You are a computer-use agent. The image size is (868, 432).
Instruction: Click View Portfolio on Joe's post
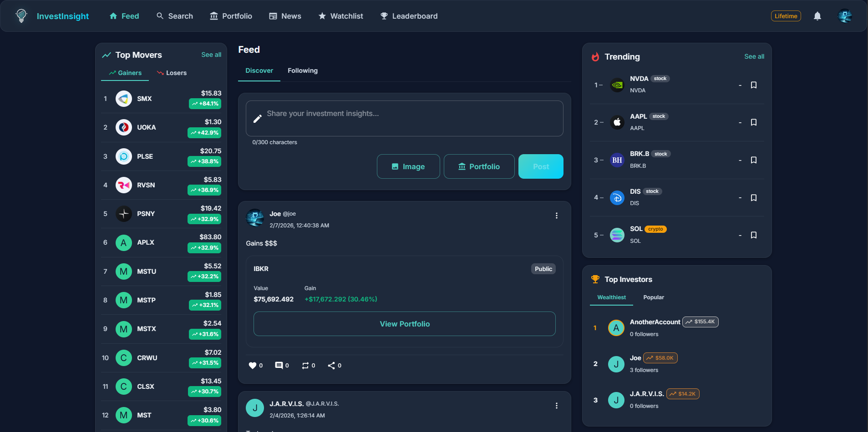[x=404, y=324]
